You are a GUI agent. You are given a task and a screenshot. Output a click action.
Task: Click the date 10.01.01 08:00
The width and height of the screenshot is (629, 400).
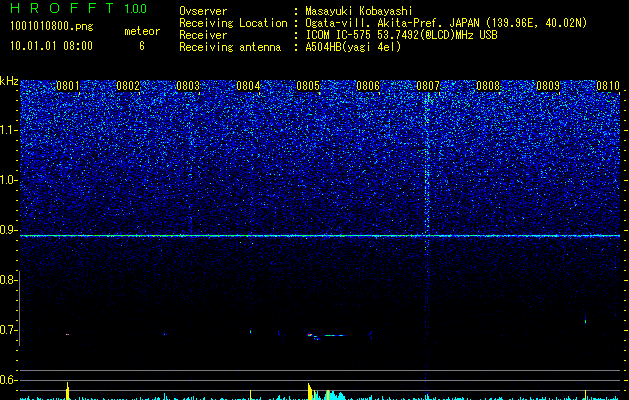51,46
